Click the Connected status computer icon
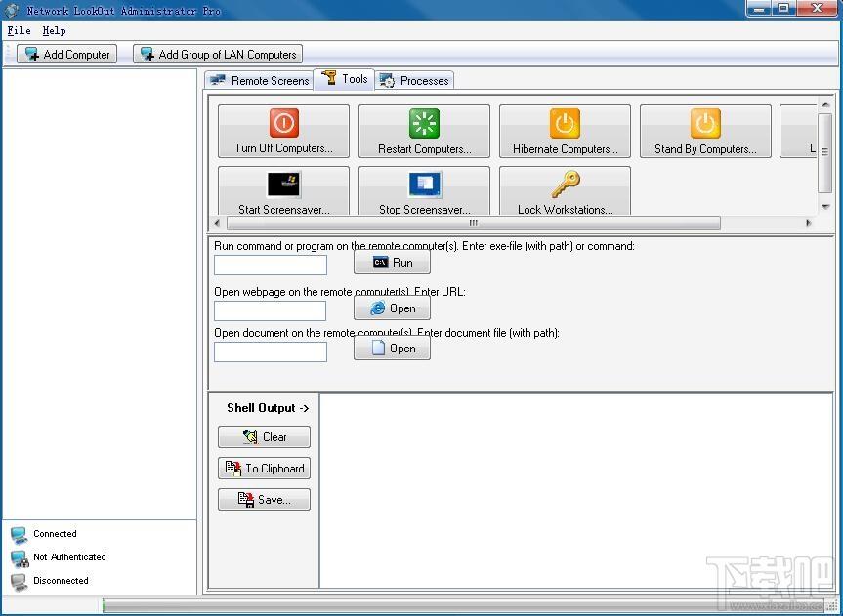The height and width of the screenshot is (616, 843). [20, 535]
